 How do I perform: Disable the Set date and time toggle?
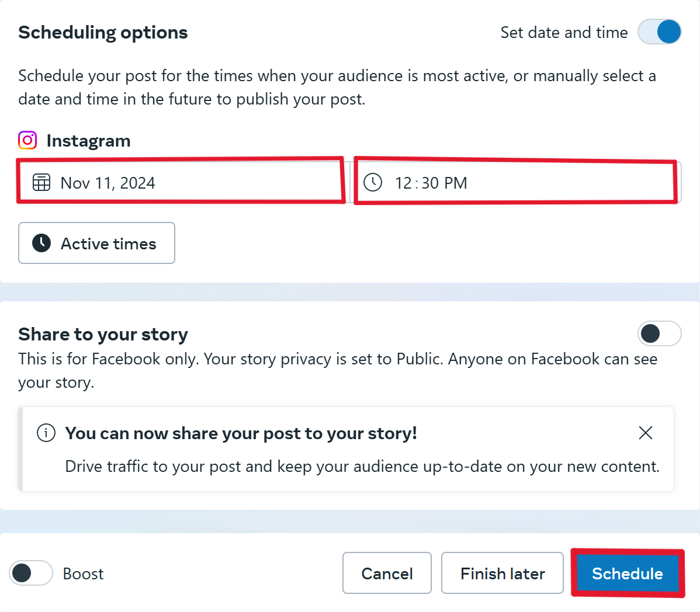pyautogui.click(x=659, y=32)
